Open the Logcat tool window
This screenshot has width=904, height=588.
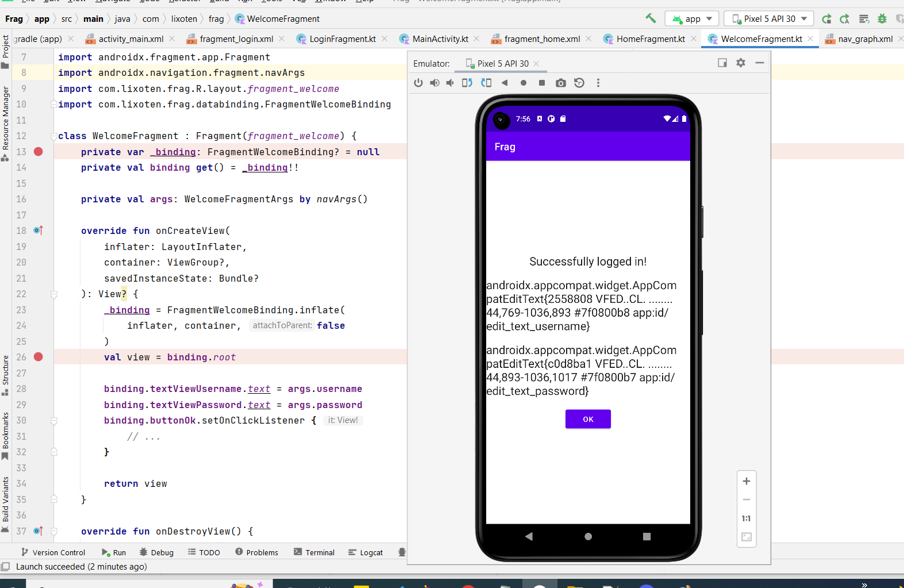(x=366, y=552)
